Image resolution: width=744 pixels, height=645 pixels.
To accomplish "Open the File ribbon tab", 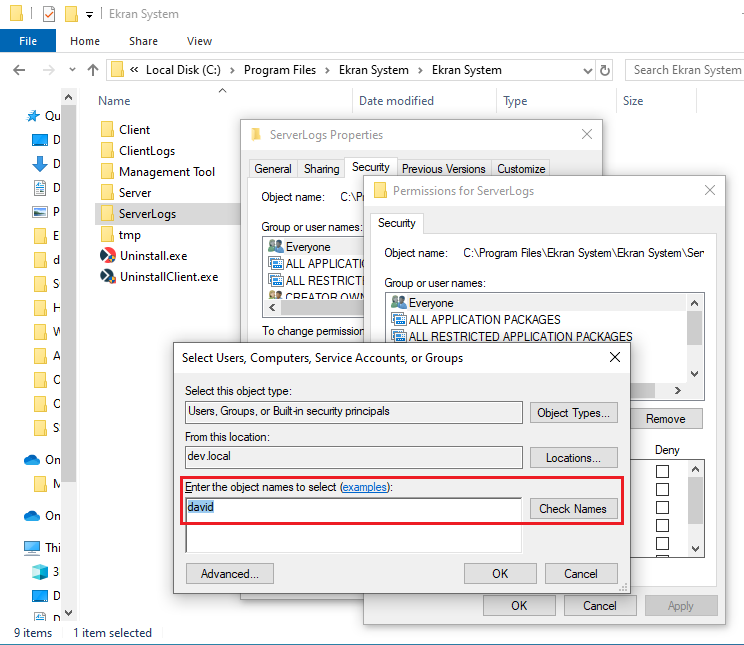I will point(28,41).
